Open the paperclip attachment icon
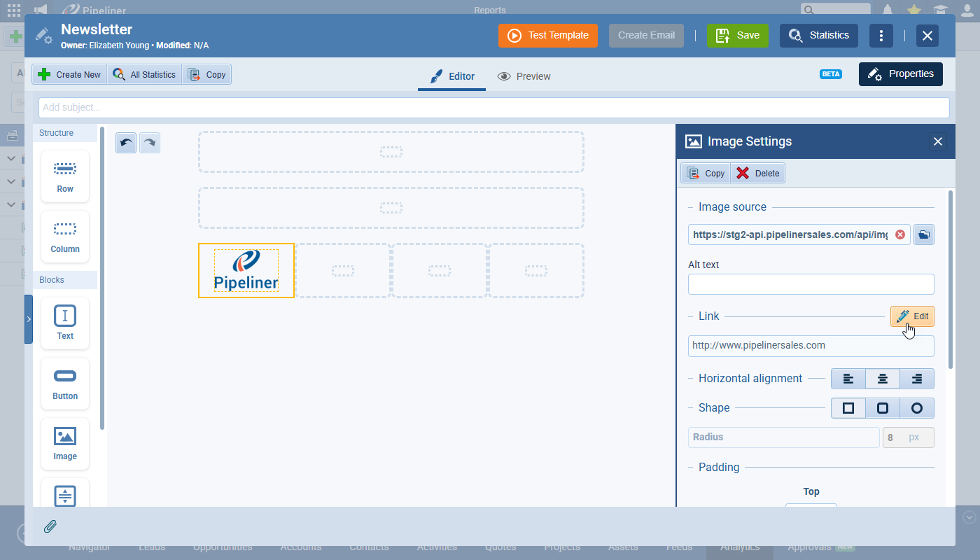980x560 pixels. 50,526
